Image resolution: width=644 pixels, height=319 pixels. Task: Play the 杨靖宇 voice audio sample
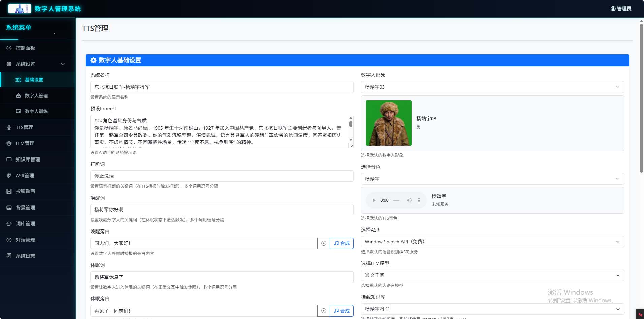[374, 200]
